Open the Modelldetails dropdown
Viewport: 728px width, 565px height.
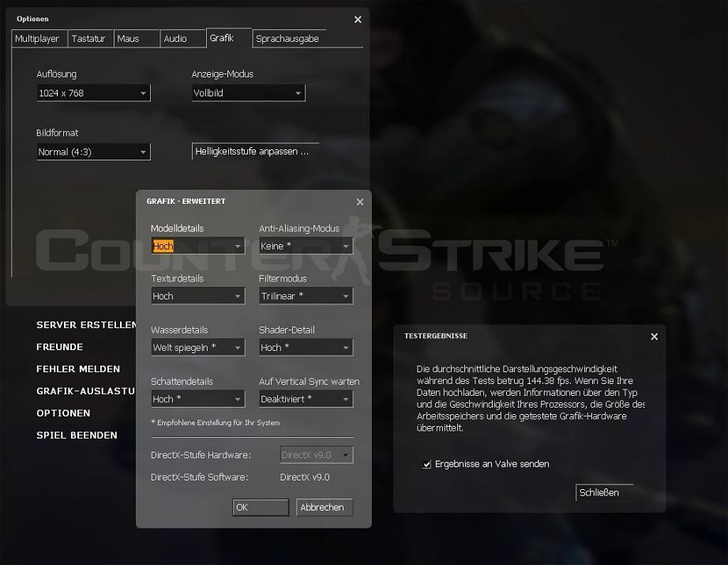pos(197,246)
